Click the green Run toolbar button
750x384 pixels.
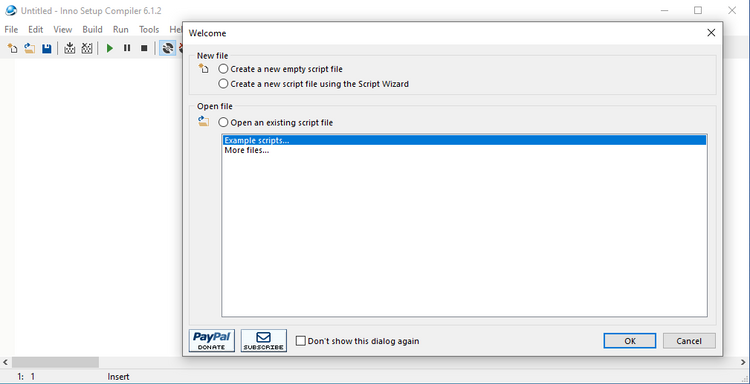110,48
